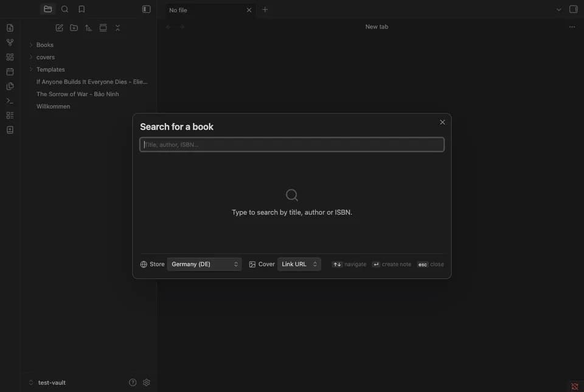
Task: Open today's daily note calendar icon
Action: pos(10,71)
